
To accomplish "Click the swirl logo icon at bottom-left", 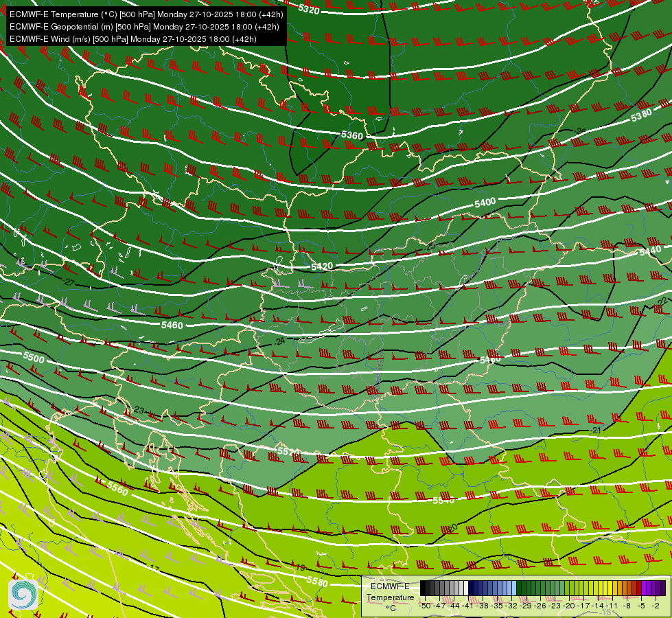I will tap(23, 595).
